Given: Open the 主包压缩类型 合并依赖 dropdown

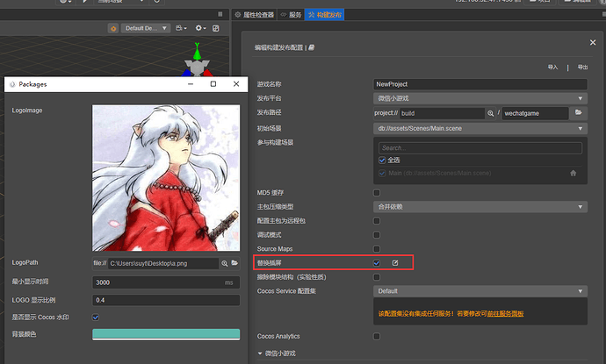Looking at the screenshot, I should point(480,207).
